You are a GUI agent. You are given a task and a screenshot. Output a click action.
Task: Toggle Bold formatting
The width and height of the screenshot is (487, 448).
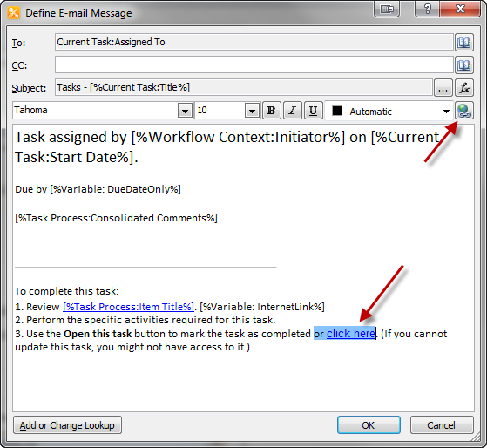point(272,111)
